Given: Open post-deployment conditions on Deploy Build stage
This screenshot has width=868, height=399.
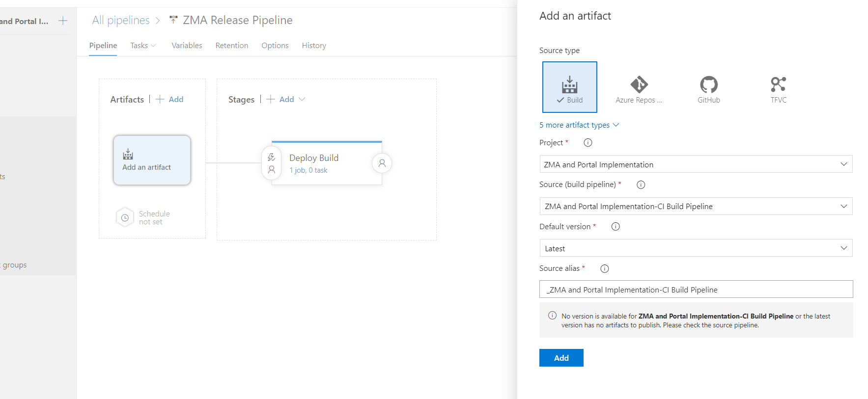Looking at the screenshot, I should (x=382, y=163).
